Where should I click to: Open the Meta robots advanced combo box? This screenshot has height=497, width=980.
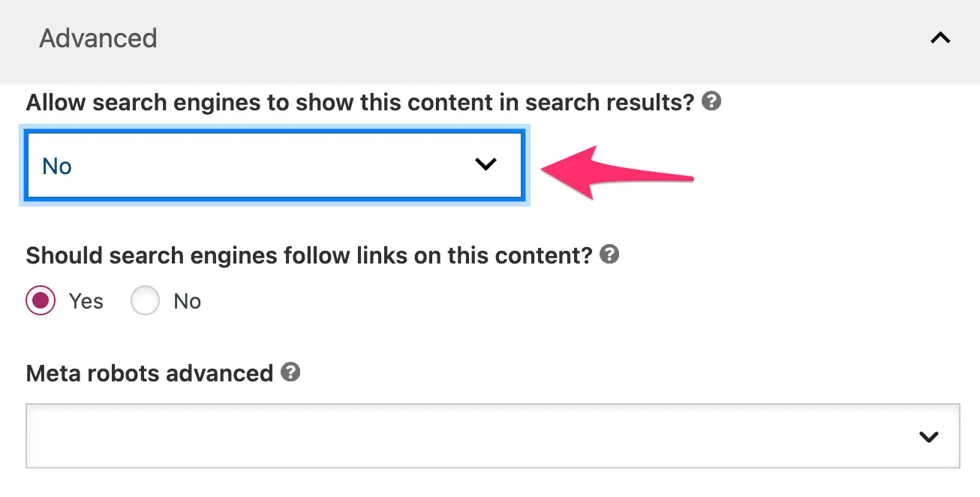coord(492,436)
